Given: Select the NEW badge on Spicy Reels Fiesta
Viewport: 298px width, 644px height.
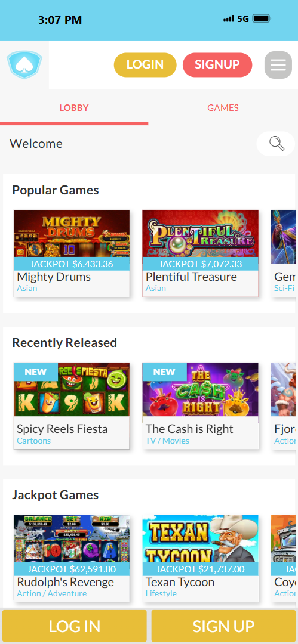Looking at the screenshot, I should [36, 371].
